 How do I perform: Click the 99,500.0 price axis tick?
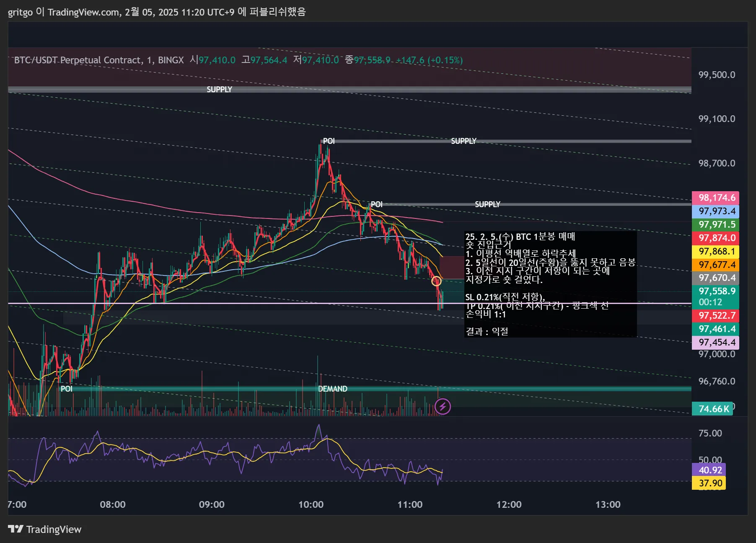tap(716, 75)
